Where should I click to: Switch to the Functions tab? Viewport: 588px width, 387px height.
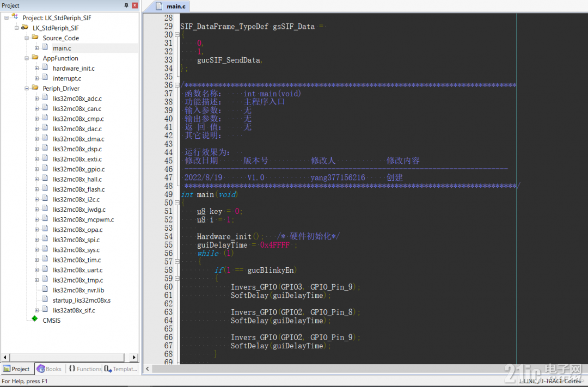coord(85,369)
